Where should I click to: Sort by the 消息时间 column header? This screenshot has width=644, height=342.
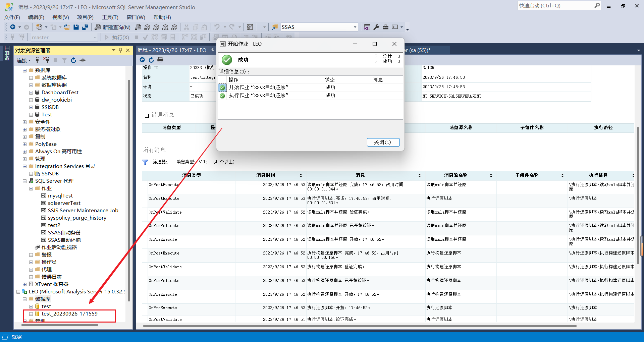point(271,175)
